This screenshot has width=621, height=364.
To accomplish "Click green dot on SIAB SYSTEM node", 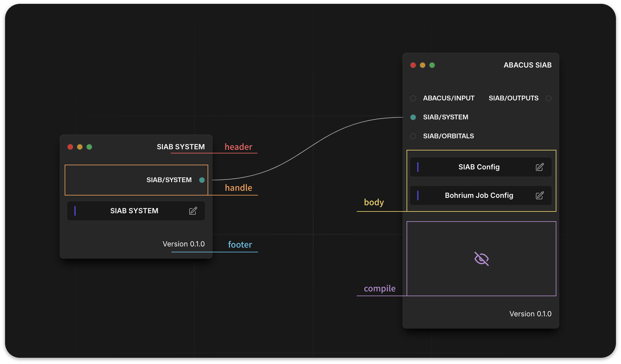I will pyautogui.click(x=89, y=147).
